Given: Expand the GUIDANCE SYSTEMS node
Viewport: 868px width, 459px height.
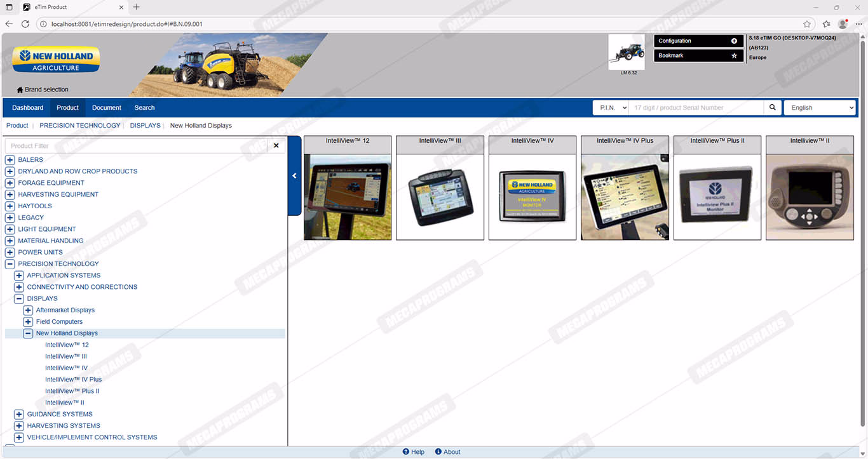Looking at the screenshot, I should point(18,415).
